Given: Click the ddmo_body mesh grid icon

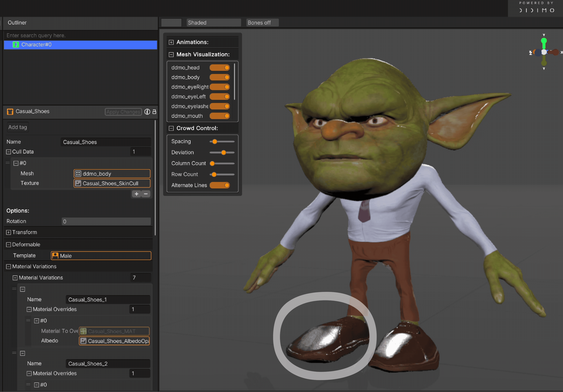Looking at the screenshot, I should tap(78, 174).
